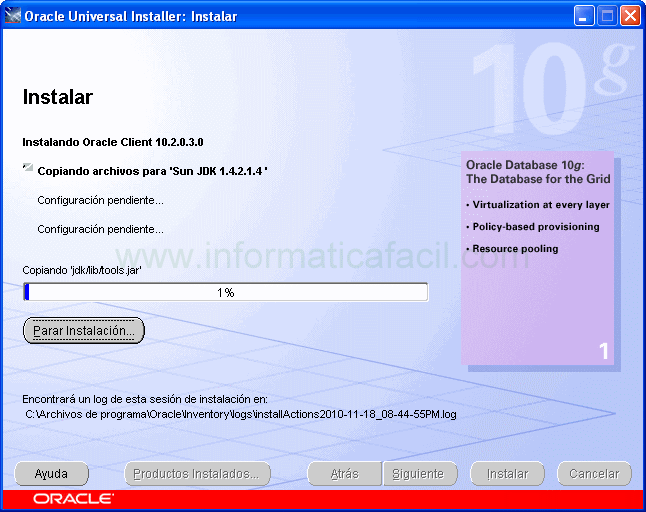Click the Siguiente button
646x512 pixels.
420,474
